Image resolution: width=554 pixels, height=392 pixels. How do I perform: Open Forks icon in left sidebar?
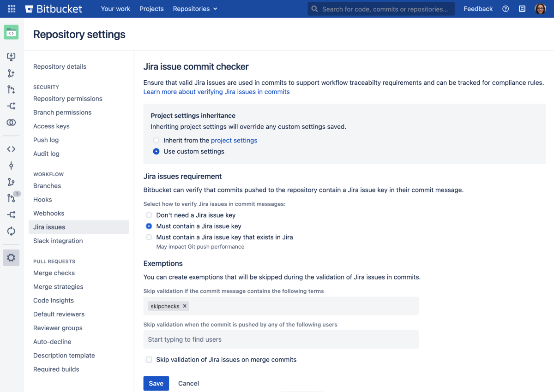[x=11, y=215]
